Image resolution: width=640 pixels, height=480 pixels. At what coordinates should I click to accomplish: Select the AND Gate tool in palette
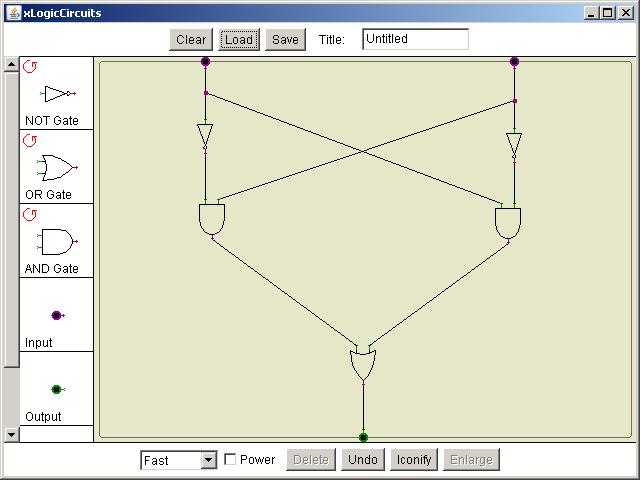pos(57,242)
